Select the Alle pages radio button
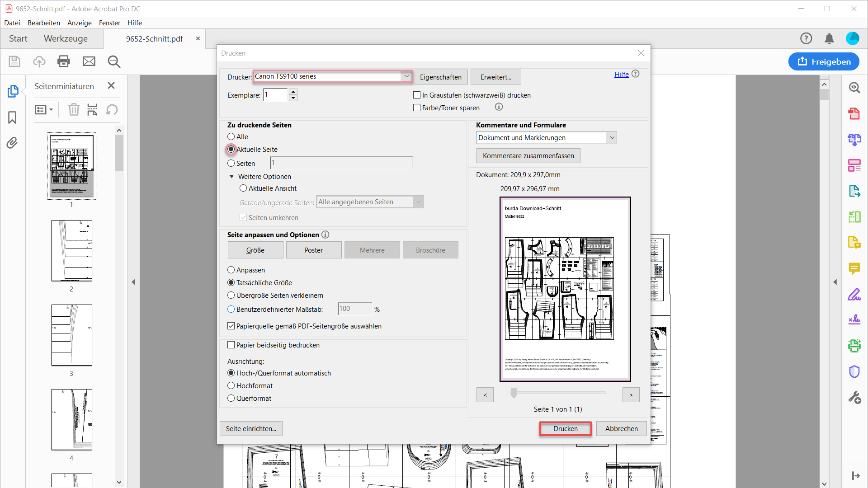This screenshot has height=488, width=868. click(231, 137)
